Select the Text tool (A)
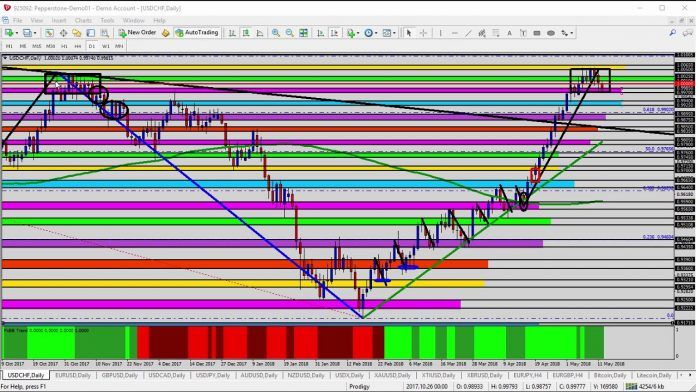The image size is (696, 392). coord(510,33)
